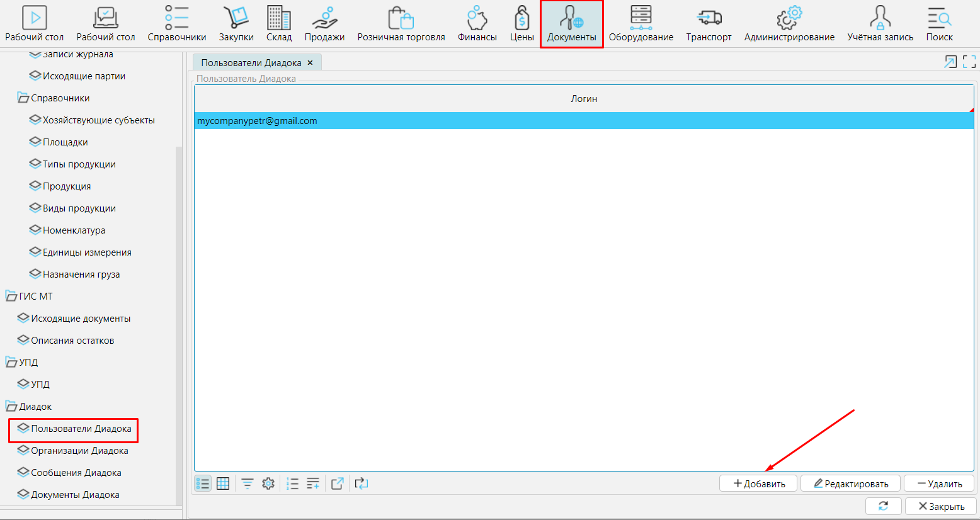Collapse the ГИС МТ folder
The width and height of the screenshot is (980, 520).
[x=11, y=297]
